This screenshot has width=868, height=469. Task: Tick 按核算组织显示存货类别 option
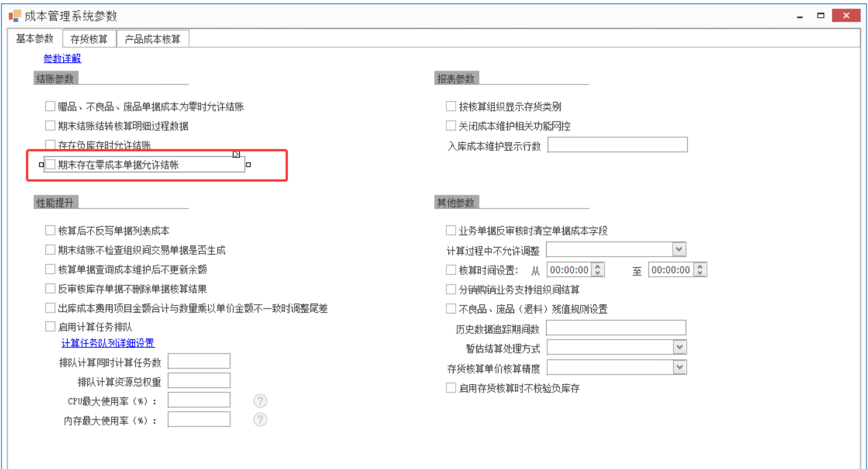click(x=451, y=107)
